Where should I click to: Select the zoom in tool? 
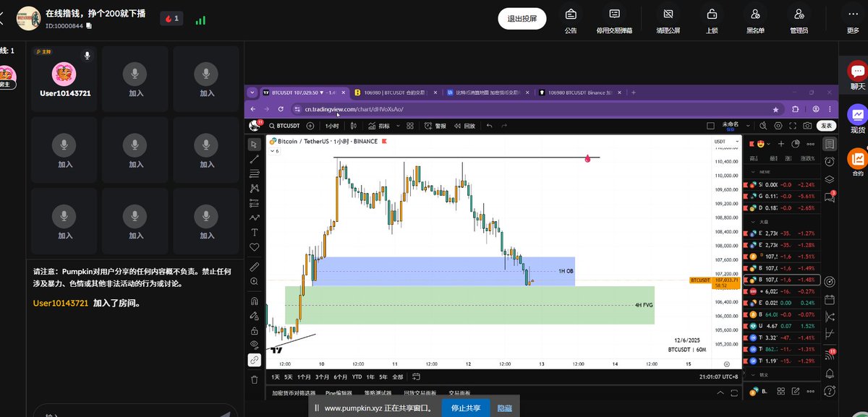pyautogui.click(x=254, y=280)
